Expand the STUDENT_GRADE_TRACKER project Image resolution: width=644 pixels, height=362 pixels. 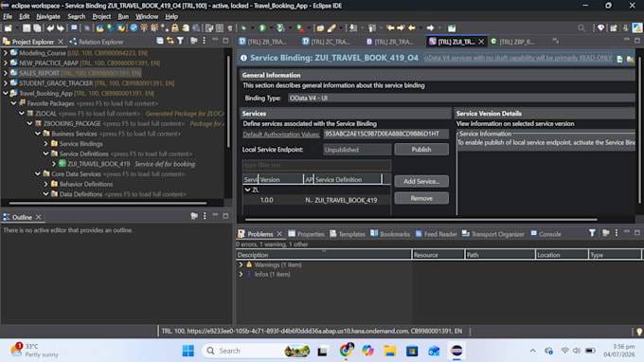tap(6, 83)
